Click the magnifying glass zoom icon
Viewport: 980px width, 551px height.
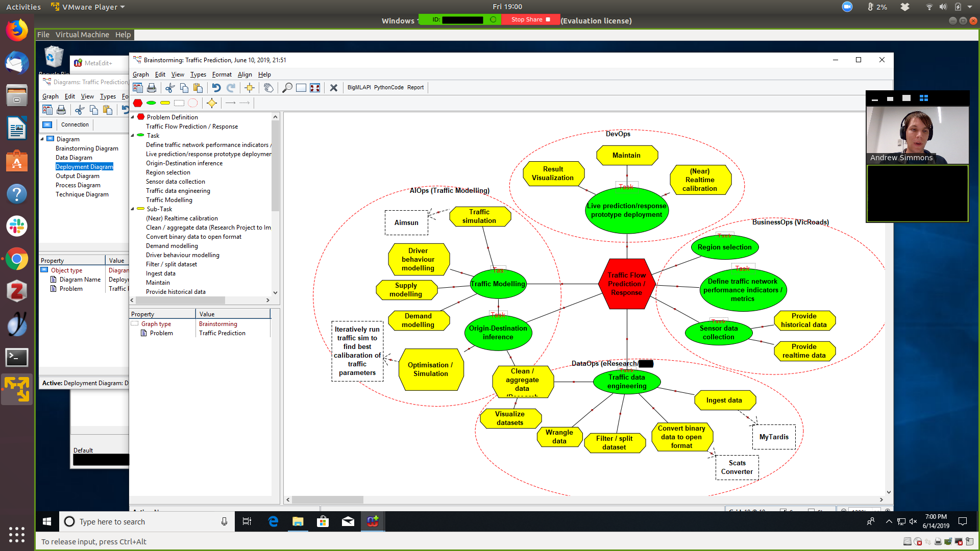[x=287, y=88]
